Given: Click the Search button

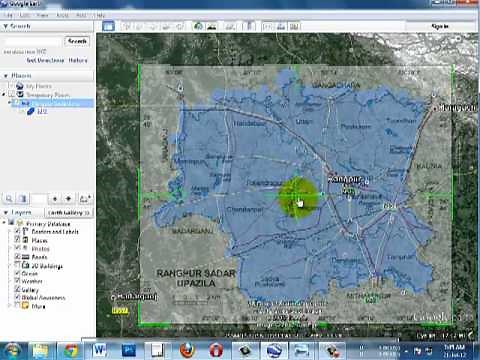Looking at the screenshot, I should (x=77, y=41).
